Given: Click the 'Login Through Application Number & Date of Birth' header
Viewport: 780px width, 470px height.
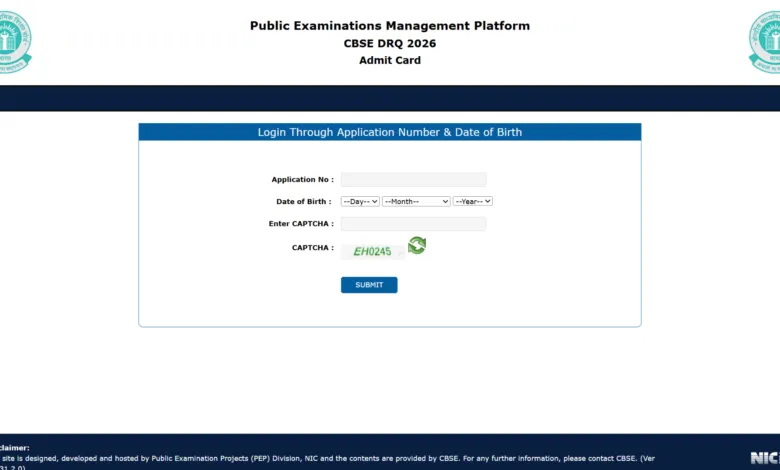Looking at the screenshot, I should [390, 132].
